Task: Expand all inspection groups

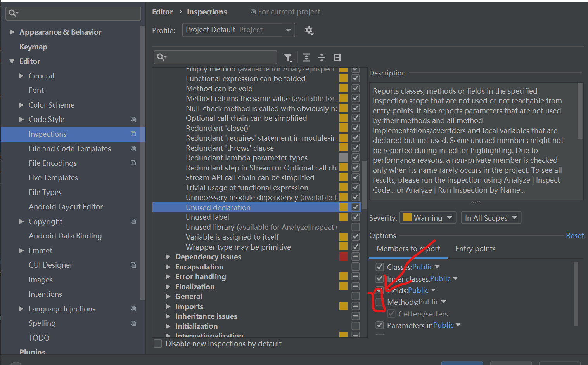Action: point(307,57)
